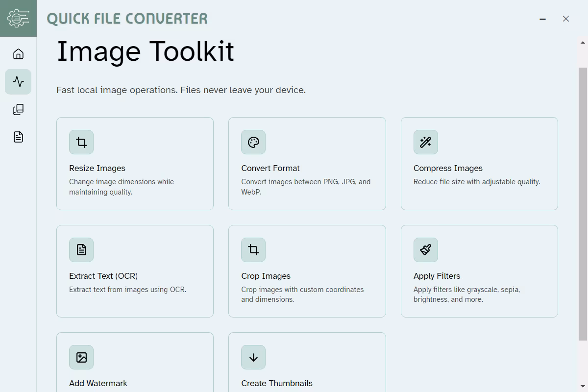This screenshot has width=588, height=392.
Task: Click the Compress Images magic wand icon
Action: click(x=425, y=142)
